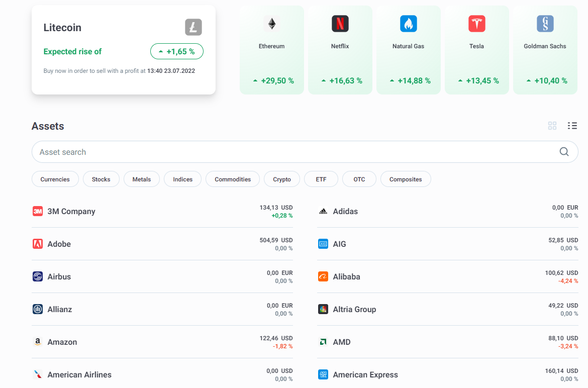Click the American Airlines logo icon
This screenshot has height=388, width=588.
(x=38, y=374)
